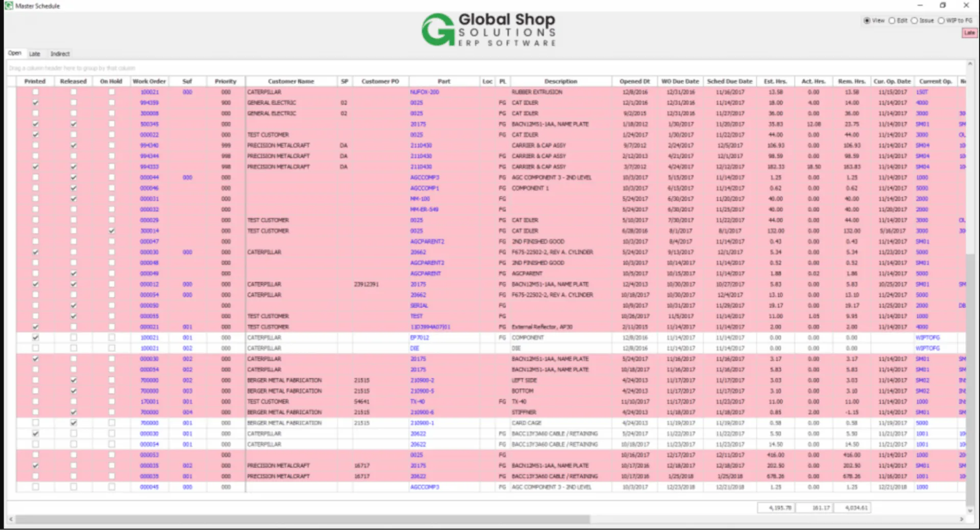
Task: Switch to the Indirect tab
Action: point(60,54)
